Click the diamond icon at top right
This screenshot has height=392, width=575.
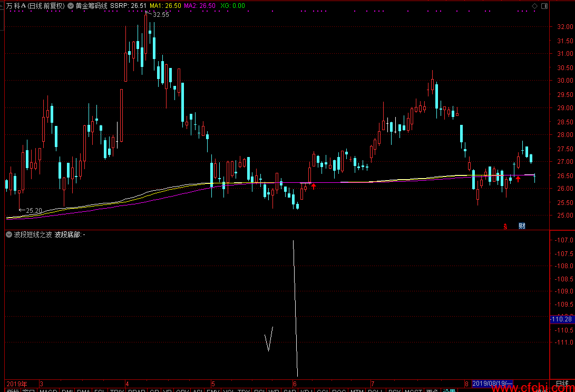pyautogui.click(x=534, y=6)
